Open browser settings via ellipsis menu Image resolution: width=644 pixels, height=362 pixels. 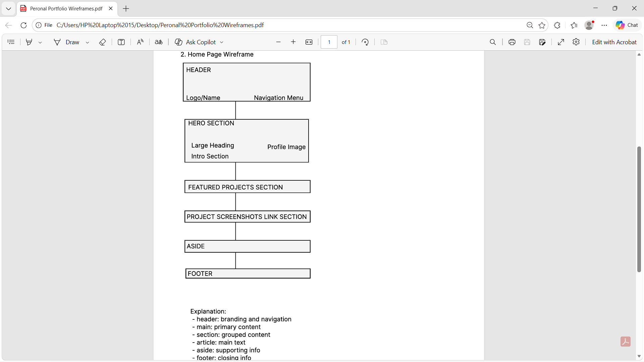604,25
